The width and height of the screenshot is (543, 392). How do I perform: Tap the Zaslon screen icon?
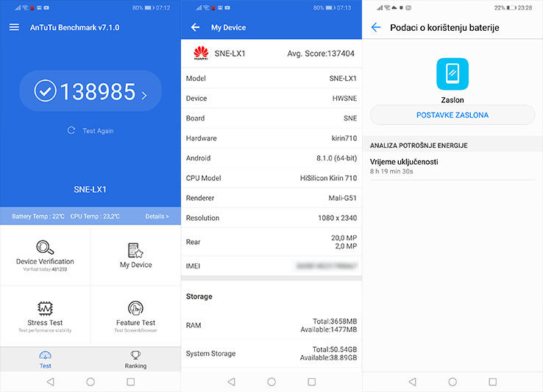point(452,74)
